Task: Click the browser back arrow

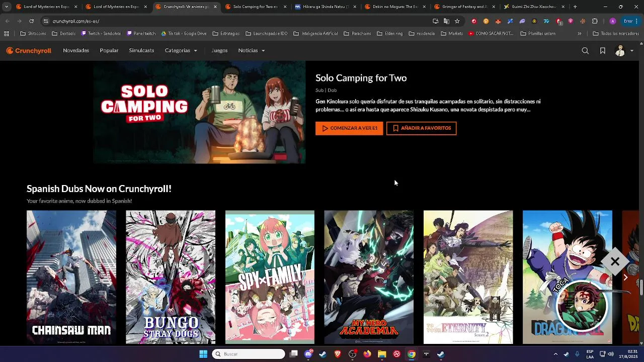Action: (x=7, y=21)
